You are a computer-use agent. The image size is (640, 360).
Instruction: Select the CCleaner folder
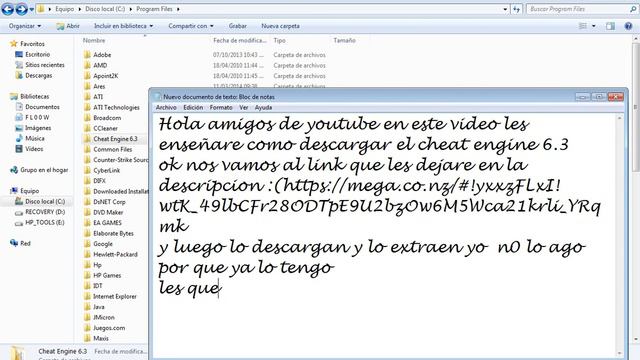coord(105,128)
